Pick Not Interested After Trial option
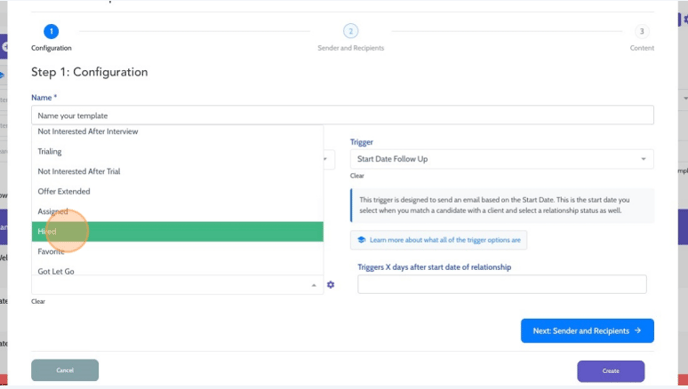This screenshot has width=688, height=389. (177, 171)
